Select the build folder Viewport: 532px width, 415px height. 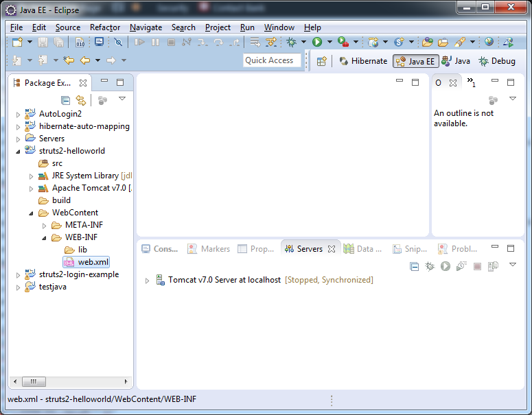pos(55,200)
